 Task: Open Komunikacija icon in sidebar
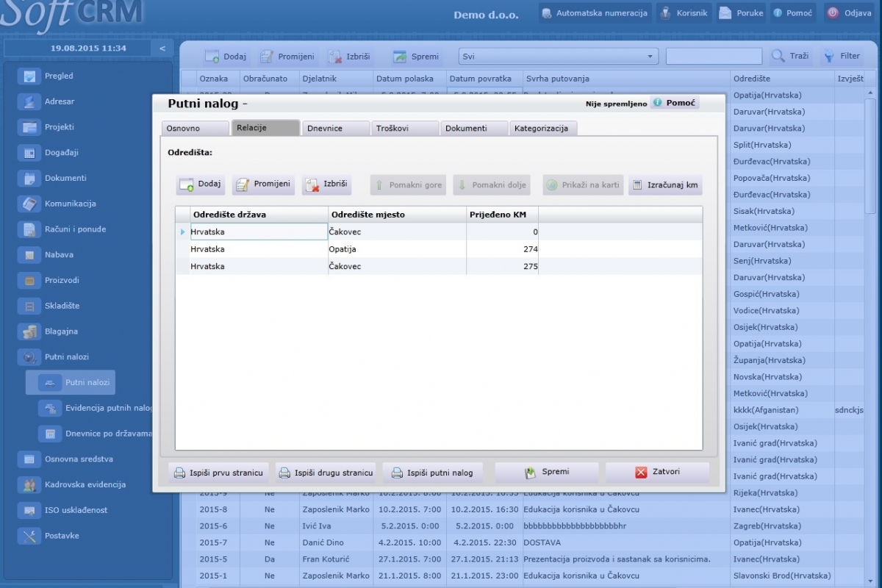click(30, 204)
